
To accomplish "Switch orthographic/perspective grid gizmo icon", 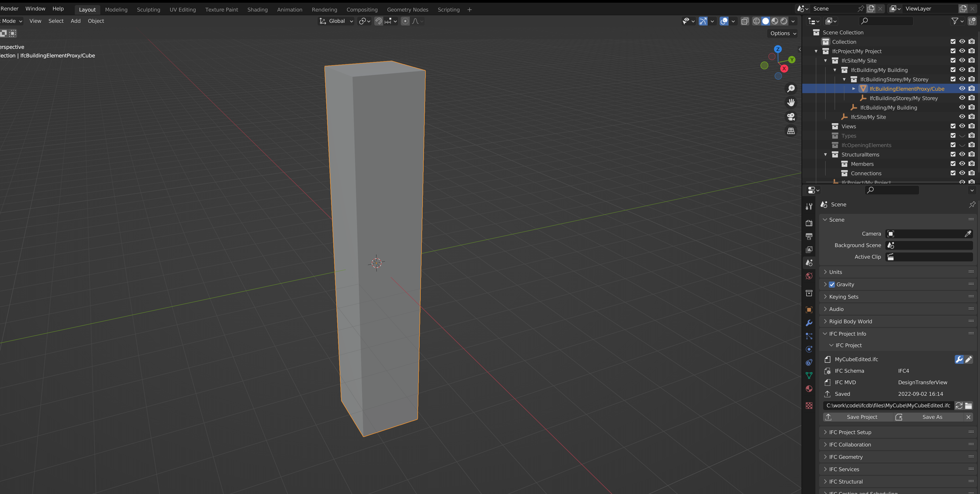I will pyautogui.click(x=791, y=130).
